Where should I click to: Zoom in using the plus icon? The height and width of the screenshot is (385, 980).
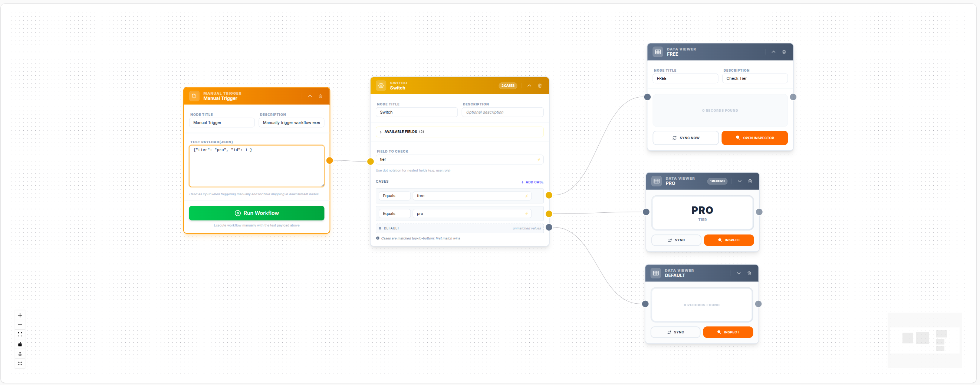click(20, 315)
